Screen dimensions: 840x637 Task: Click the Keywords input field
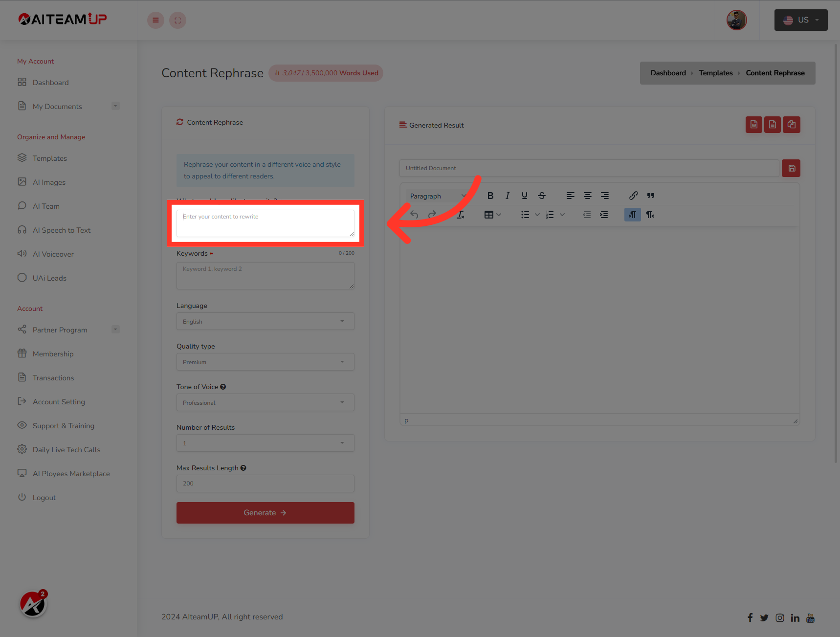click(265, 275)
